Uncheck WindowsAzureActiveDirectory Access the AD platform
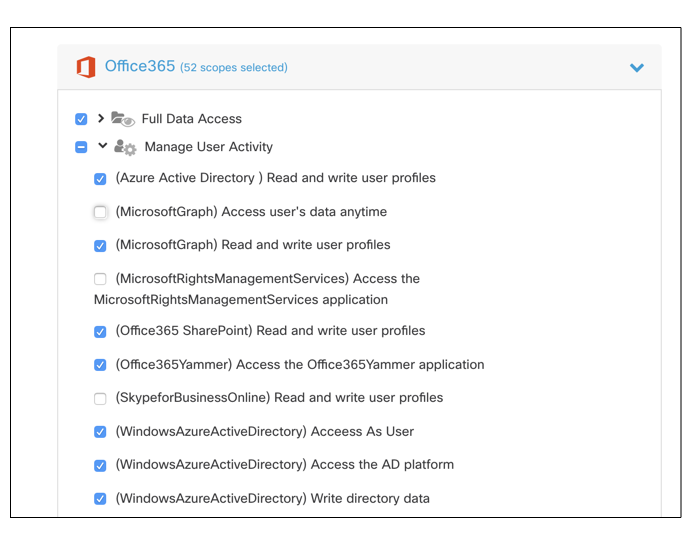The height and width of the screenshot is (544, 691). click(100, 466)
